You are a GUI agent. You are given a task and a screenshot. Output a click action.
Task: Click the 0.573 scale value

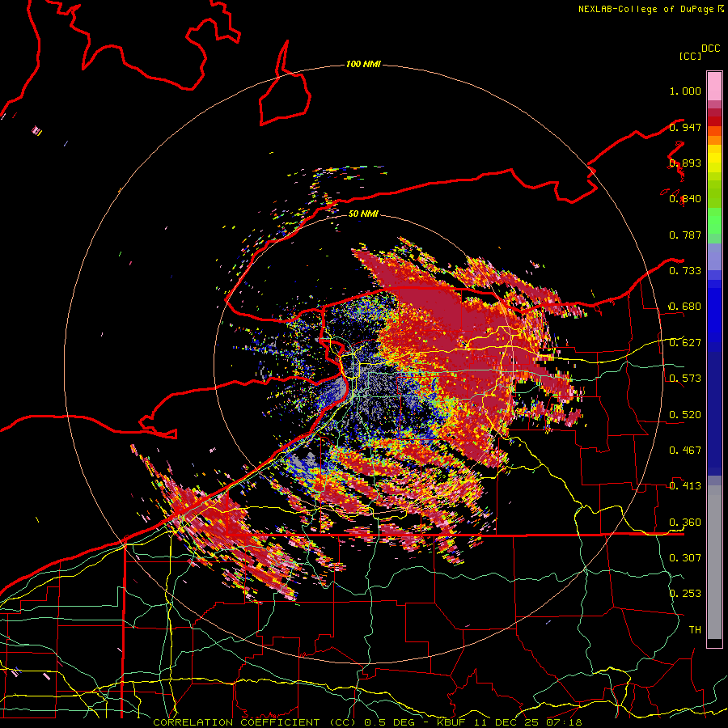coord(685,379)
